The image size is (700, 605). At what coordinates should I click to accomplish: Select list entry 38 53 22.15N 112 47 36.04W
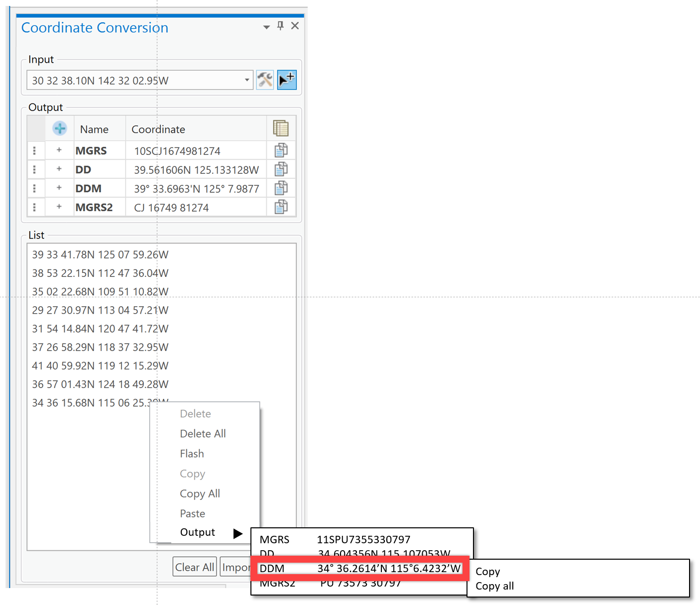(100, 273)
